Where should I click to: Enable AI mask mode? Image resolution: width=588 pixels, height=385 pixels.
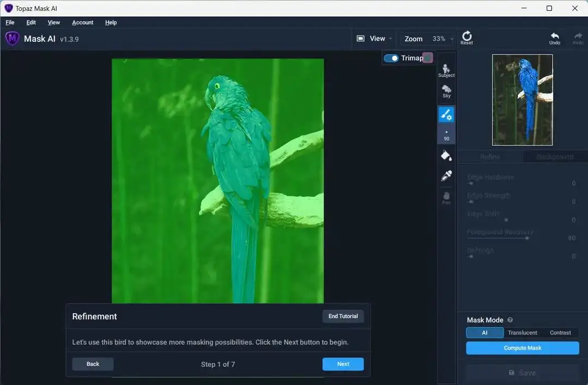pyautogui.click(x=485, y=332)
